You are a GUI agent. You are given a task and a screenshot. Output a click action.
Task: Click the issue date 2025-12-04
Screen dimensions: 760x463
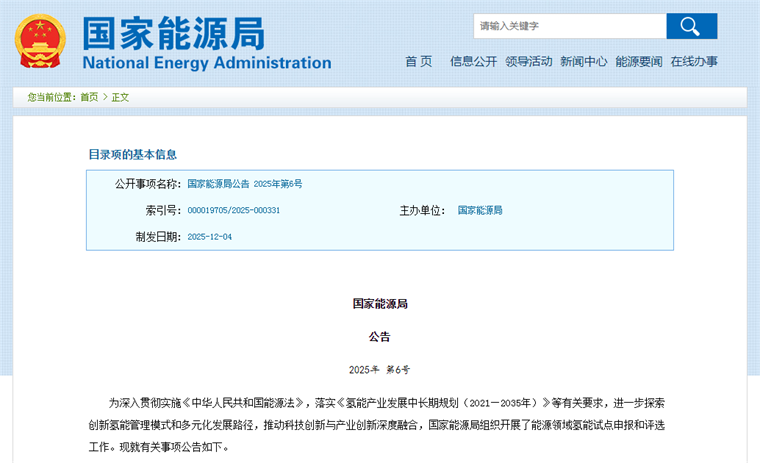[210, 237]
